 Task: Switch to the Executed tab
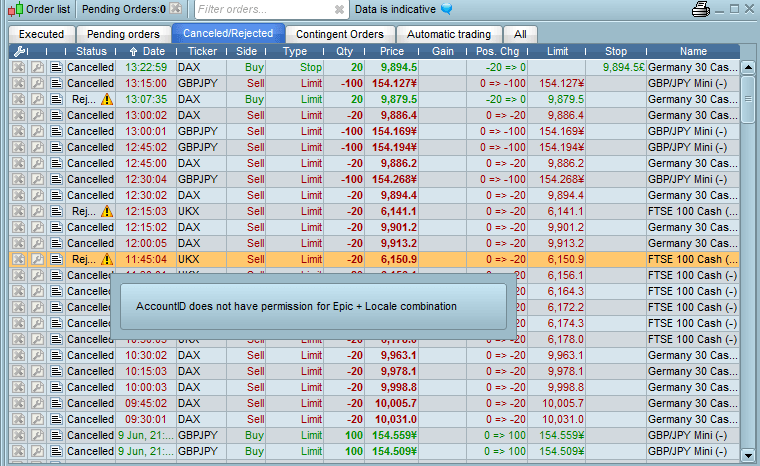coord(41,34)
